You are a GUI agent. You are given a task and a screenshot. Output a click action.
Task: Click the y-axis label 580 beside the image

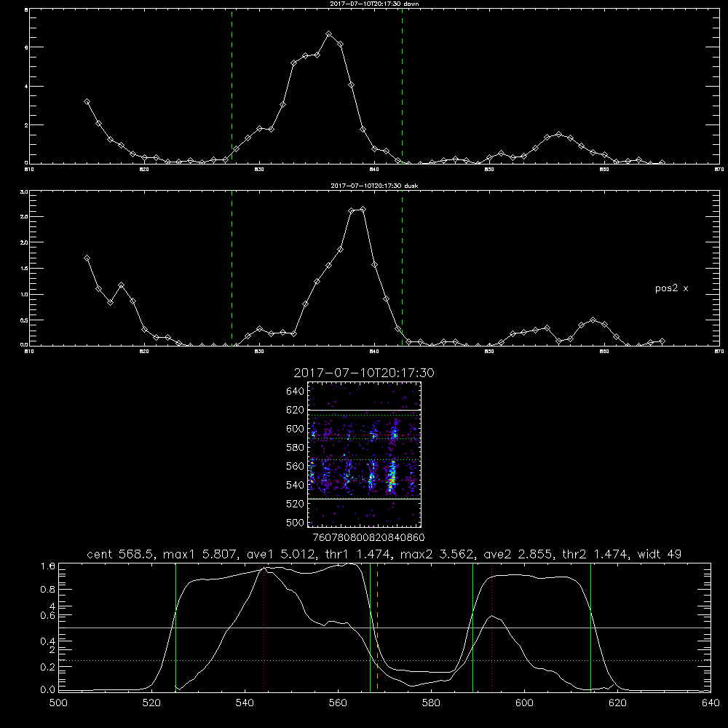click(296, 448)
